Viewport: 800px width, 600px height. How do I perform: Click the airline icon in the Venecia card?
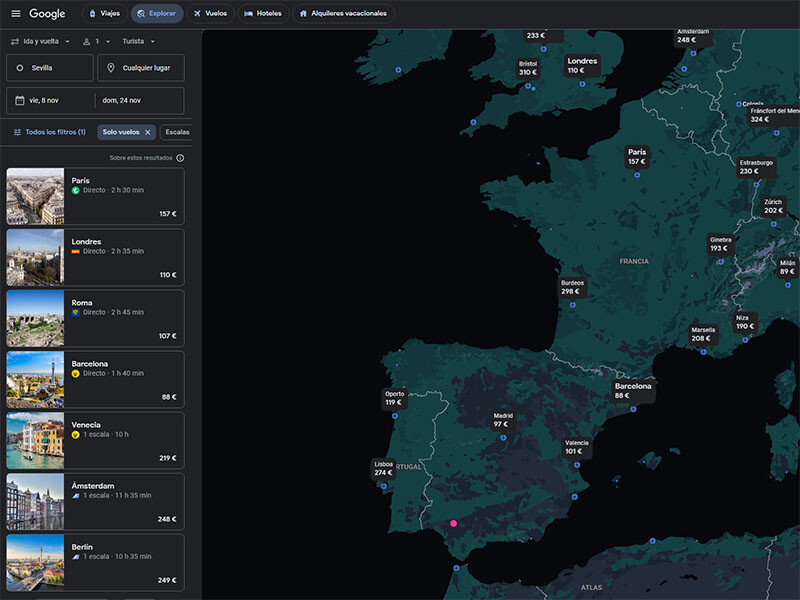(76, 435)
